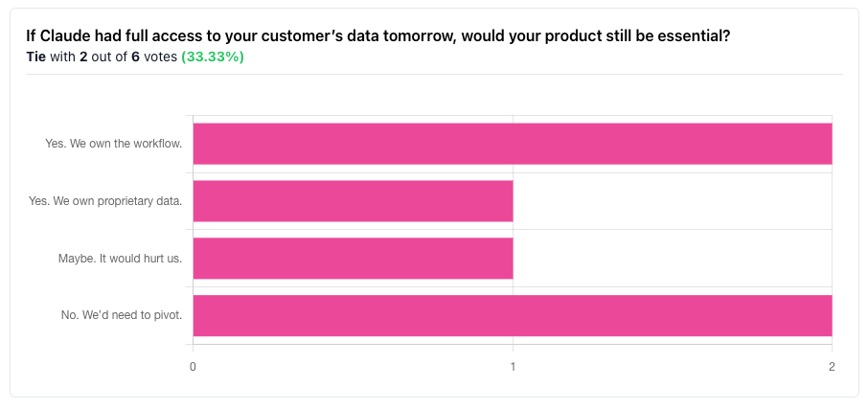
Task: Click the "1" tick on the x-axis
Action: pos(513,367)
